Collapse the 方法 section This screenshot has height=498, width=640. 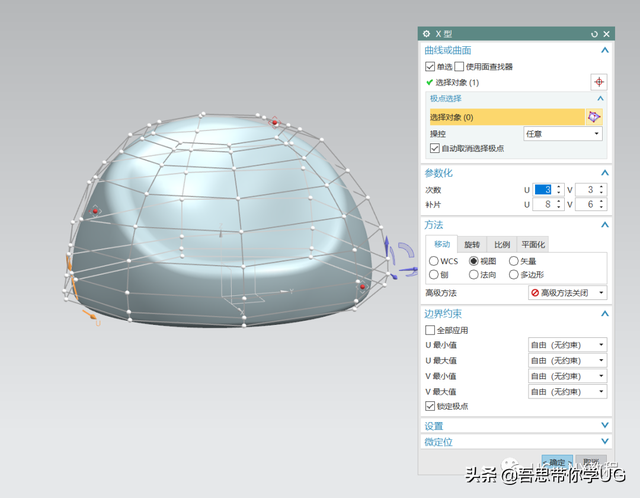coord(604,225)
